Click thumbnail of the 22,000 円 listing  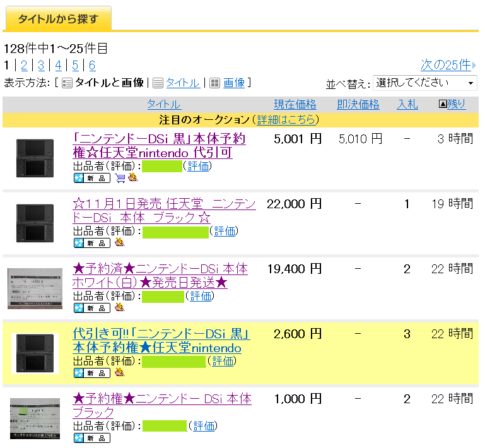(x=35, y=223)
